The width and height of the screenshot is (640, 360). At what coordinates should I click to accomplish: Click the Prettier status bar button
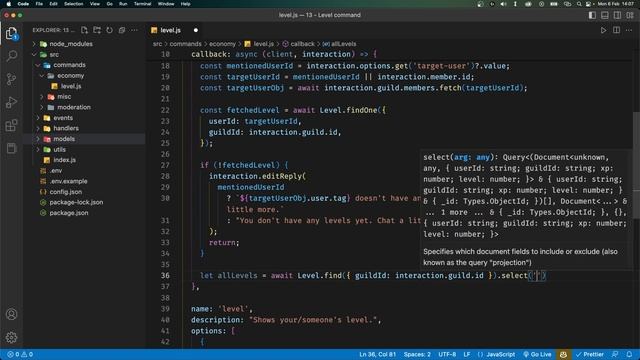[589, 354]
